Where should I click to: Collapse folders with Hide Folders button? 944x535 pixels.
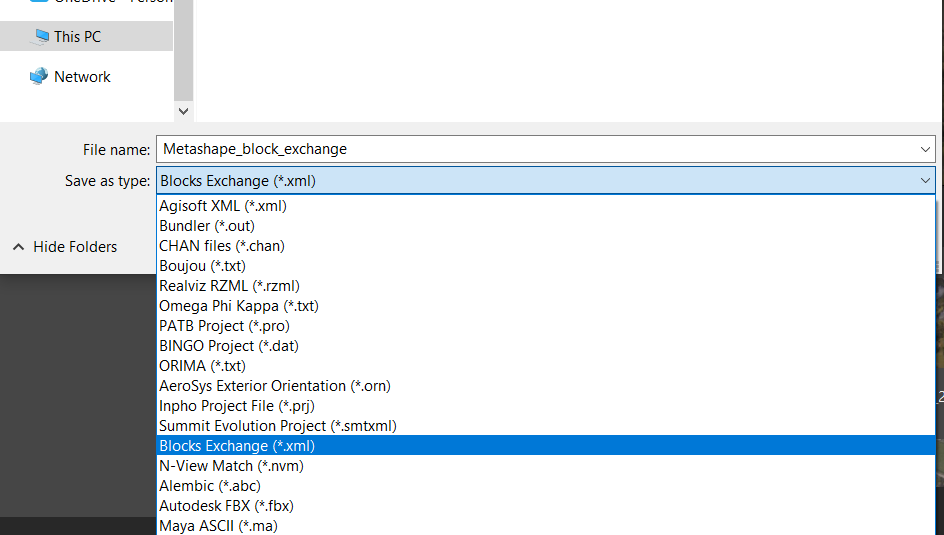pyautogui.click(x=65, y=247)
